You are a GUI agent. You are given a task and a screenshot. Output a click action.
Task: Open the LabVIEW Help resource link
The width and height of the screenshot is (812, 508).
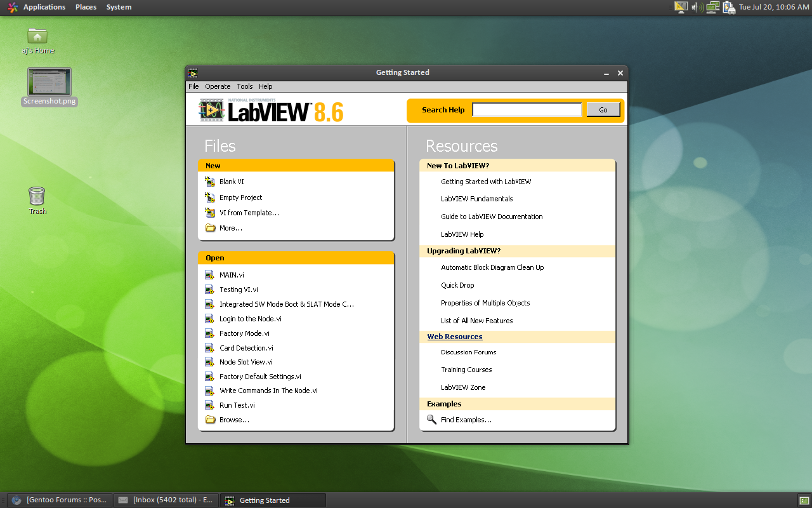pyautogui.click(x=462, y=234)
